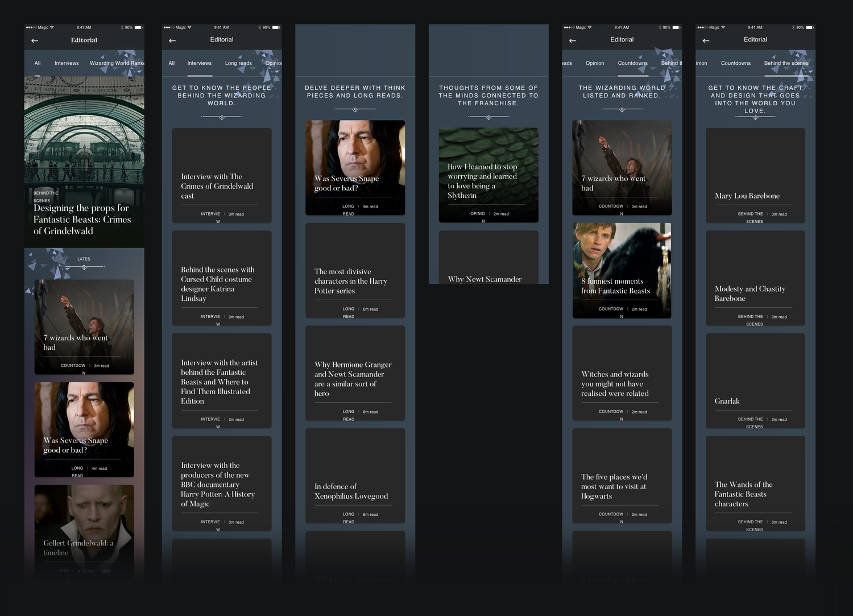The height and width of the screenshot is (616, 853).
Task: Open Interview with The Crimes of Grindelwald cast
Action: click(222, 175)
